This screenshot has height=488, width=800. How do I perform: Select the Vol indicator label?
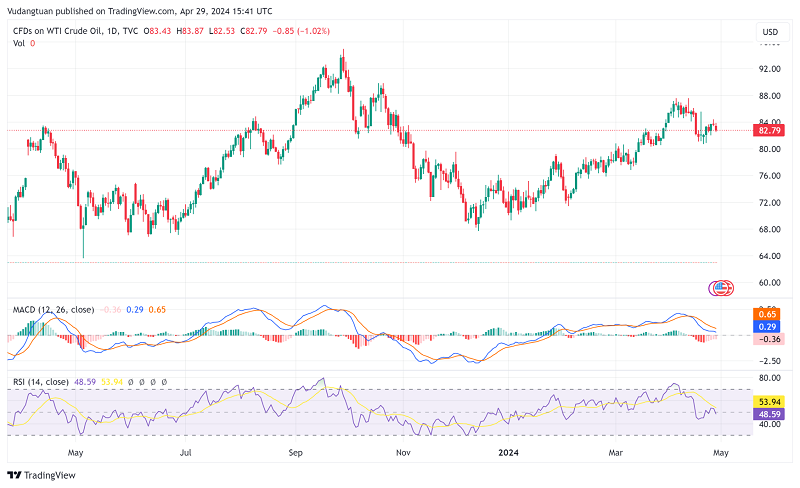point(18,44)
